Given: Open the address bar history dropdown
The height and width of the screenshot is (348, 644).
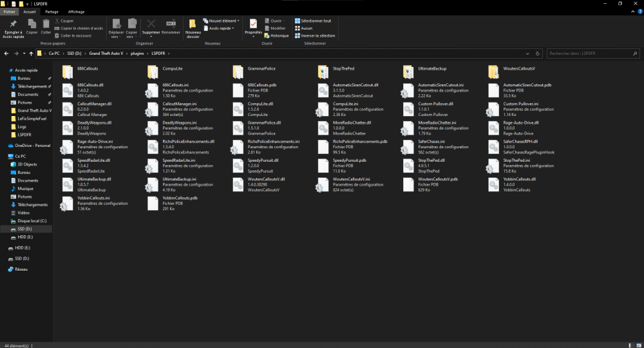Looking at the screenshot, I should (x=527, y=53).
